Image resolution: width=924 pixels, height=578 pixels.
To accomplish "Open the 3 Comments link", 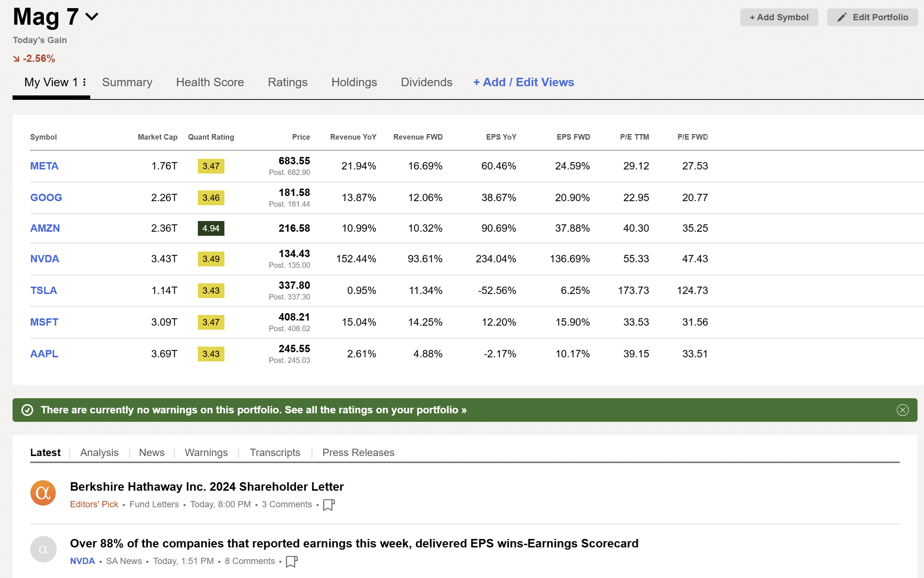I will click(287, 504).
